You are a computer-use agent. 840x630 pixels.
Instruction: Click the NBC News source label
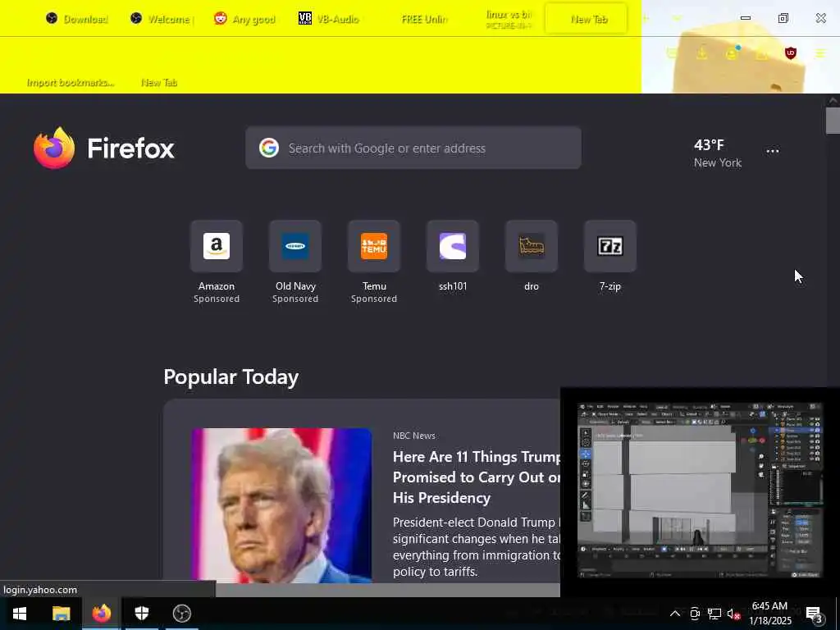pos(413,436)
